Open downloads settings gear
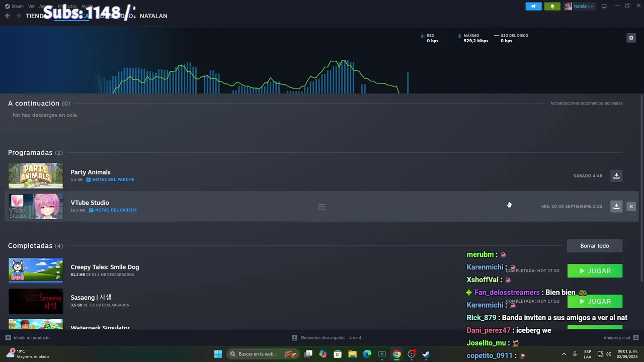Screen dimensions: 644x362 pyautogui.click(x=631, y=38)
